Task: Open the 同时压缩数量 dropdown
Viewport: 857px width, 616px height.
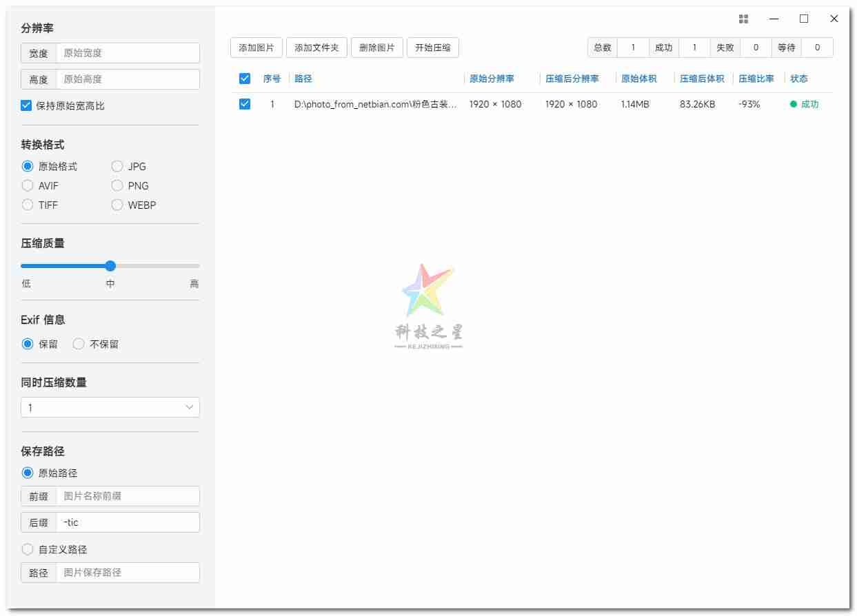Action: coord(110,408)
